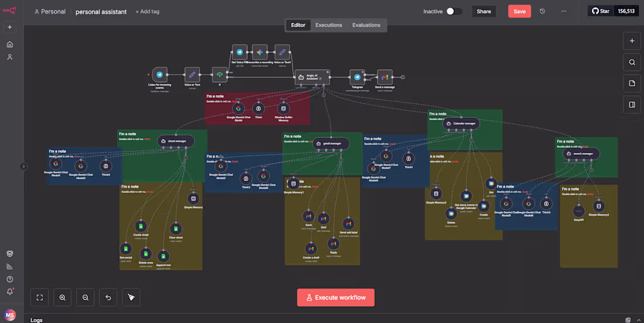Image resolution: width=644 pixels, height=323 pixels.
Task: Select the Send a message Gmail node
Action: click(x=385, y=77)
